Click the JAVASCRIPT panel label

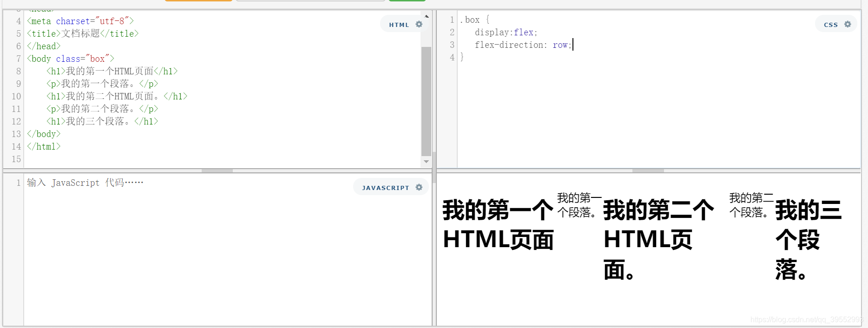tap(386, 188)
